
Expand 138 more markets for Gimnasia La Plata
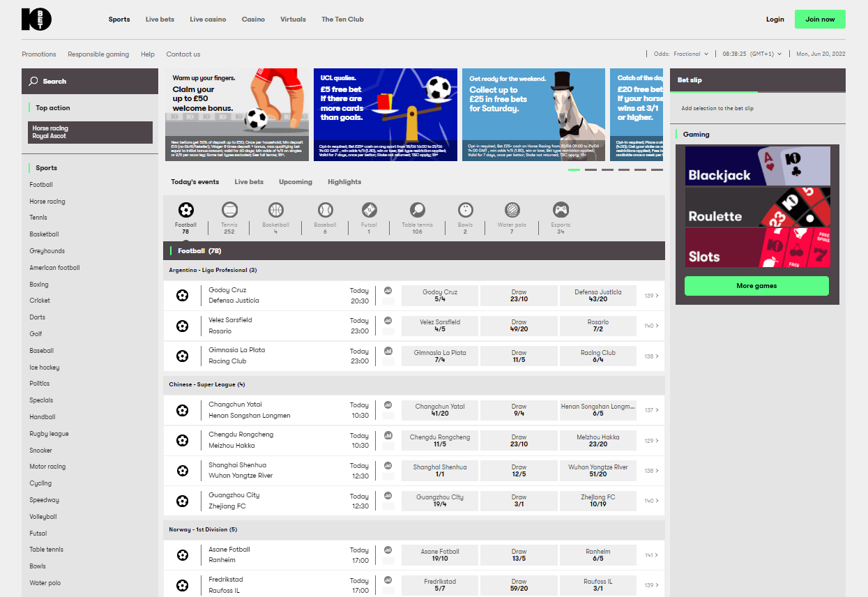click(651, 356)
